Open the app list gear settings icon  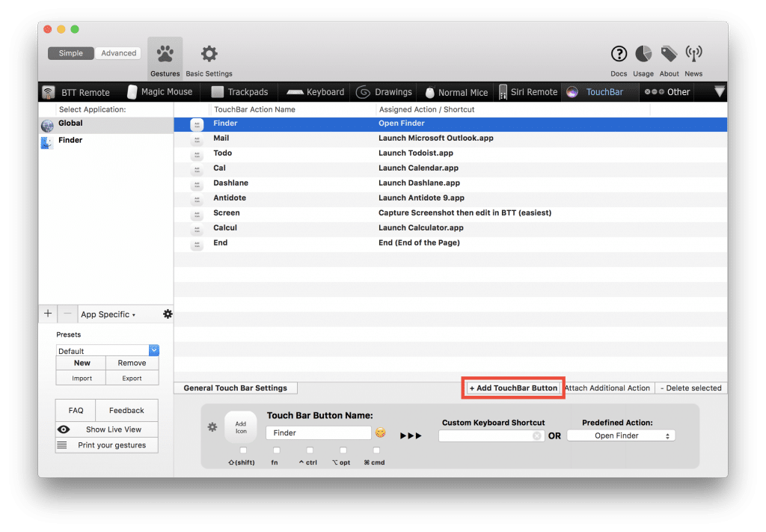tap(168, 314)
